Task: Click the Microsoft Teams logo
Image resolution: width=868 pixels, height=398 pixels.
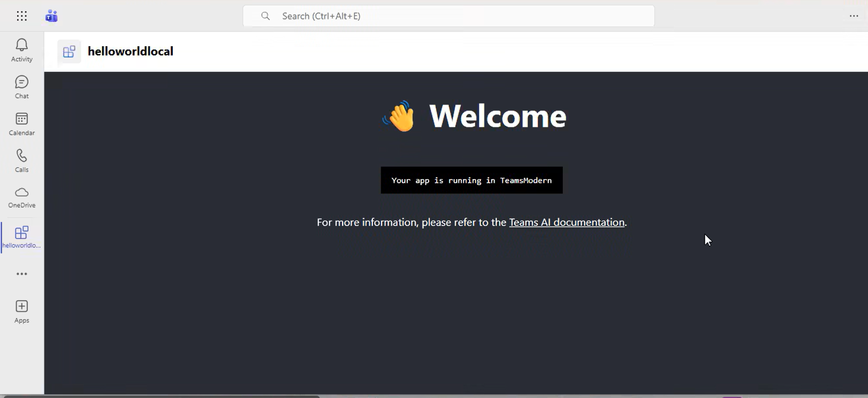Action: (x=51, y=15)
